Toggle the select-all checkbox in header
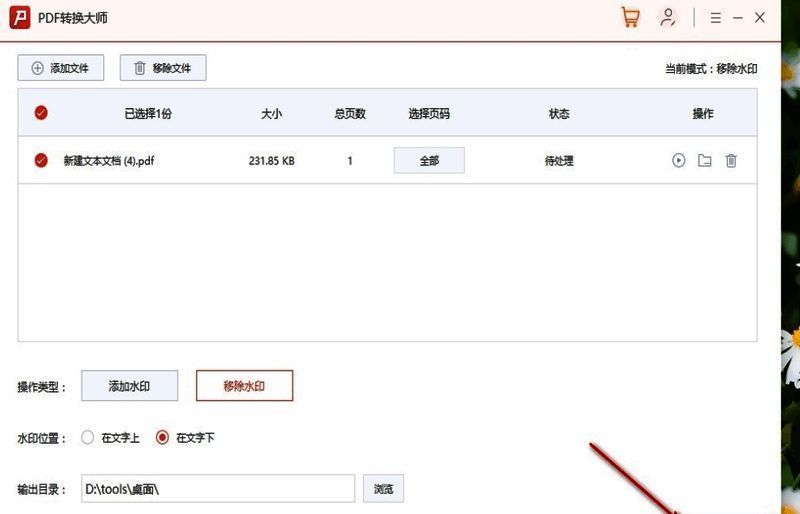This screenshot has width=800, height=514. pos(41,113)
